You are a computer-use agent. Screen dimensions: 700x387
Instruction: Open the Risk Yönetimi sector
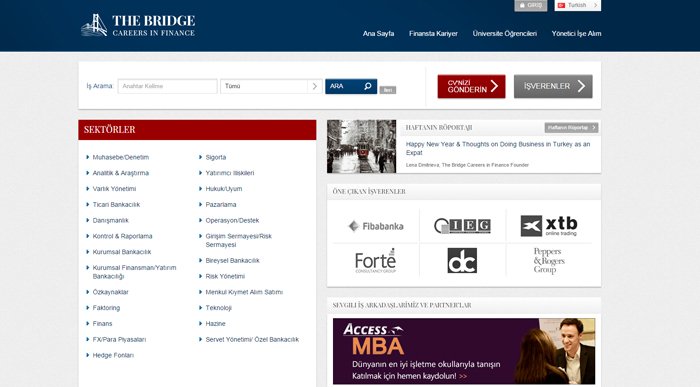click(x=225, y=276)
